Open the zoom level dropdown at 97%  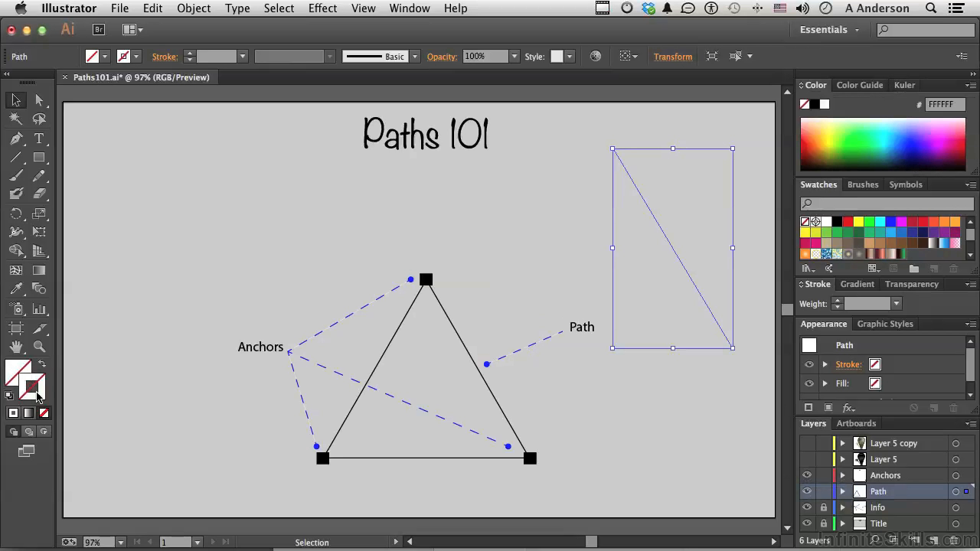point(120,542)
